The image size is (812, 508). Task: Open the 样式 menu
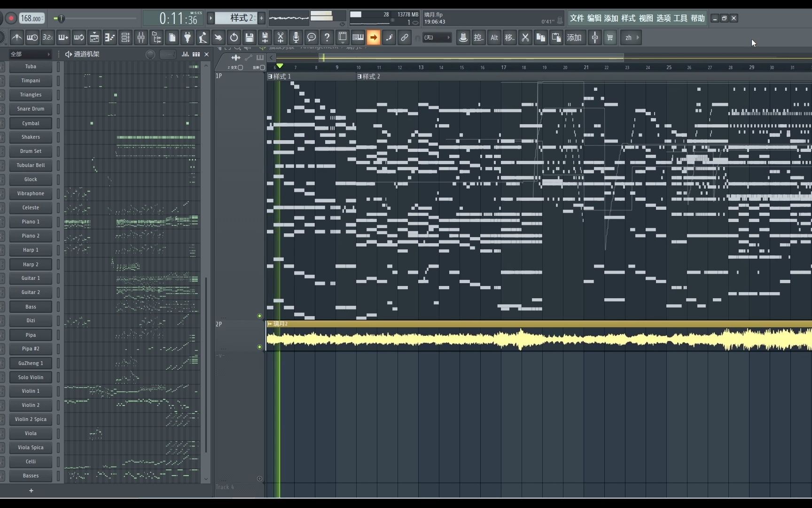click(628, 18)
